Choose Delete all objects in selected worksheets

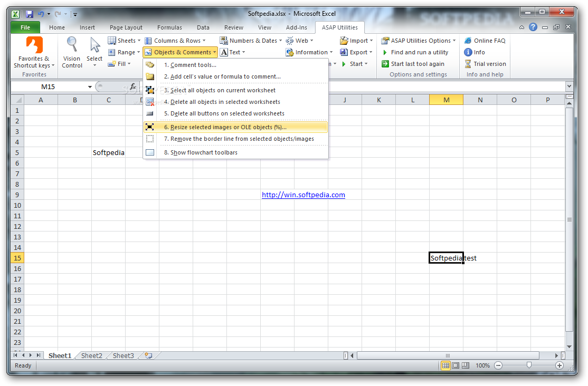235,102
